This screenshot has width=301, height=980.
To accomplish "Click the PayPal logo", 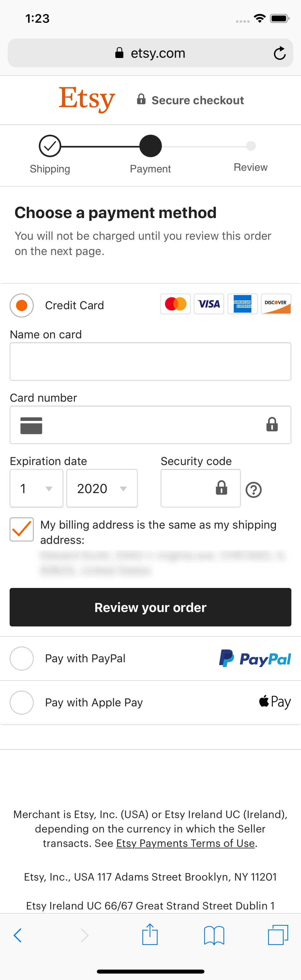I will click(x=255, y=658).
